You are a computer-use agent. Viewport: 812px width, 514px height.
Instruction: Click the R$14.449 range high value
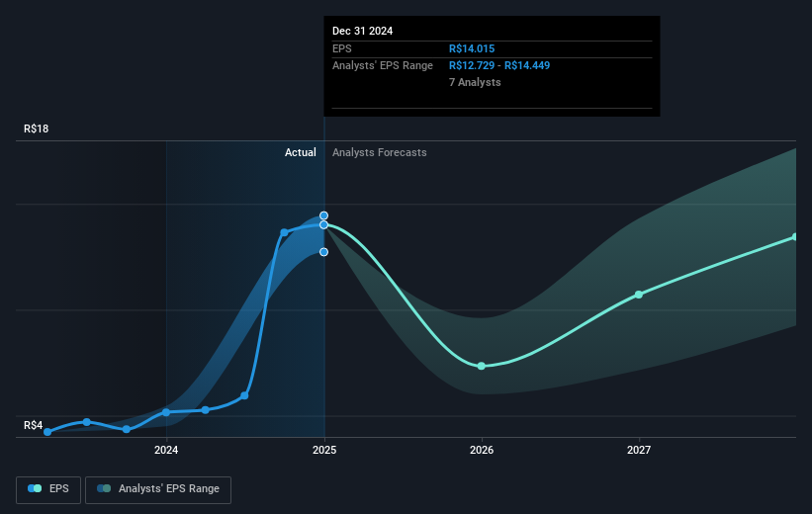pyautogui.click(x=527, y=66)
